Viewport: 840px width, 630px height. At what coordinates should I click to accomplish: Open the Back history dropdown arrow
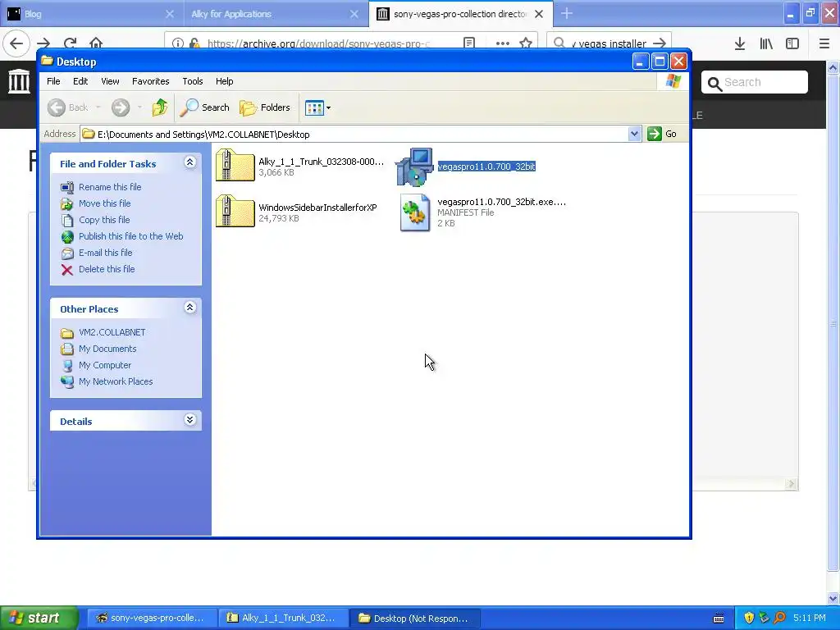(98, 107)
